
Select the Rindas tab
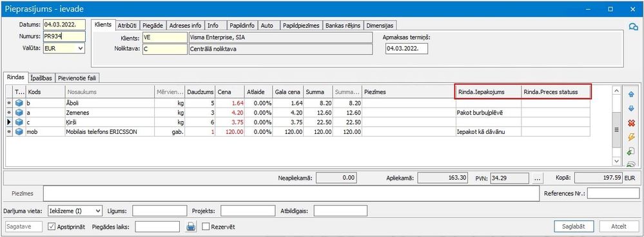15,77
